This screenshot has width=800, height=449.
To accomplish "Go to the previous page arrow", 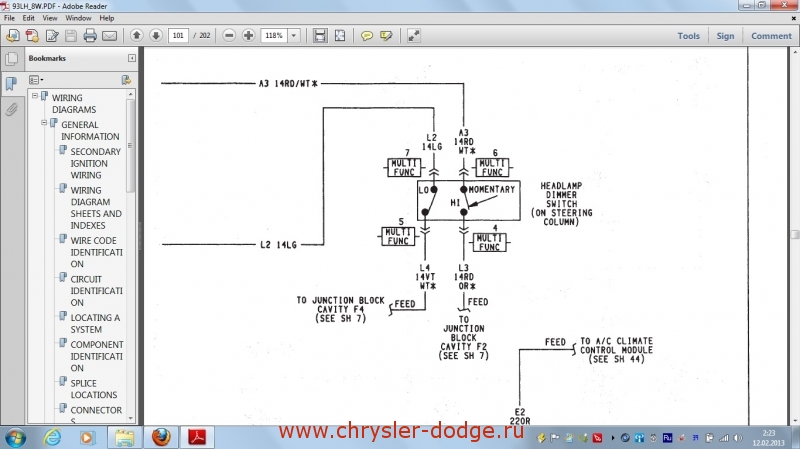I will pos(136,35).
